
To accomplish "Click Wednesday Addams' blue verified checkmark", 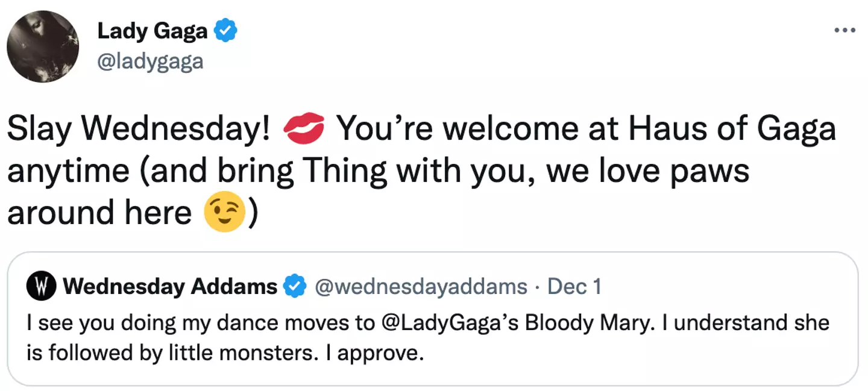I will click(x=295, y=287).
